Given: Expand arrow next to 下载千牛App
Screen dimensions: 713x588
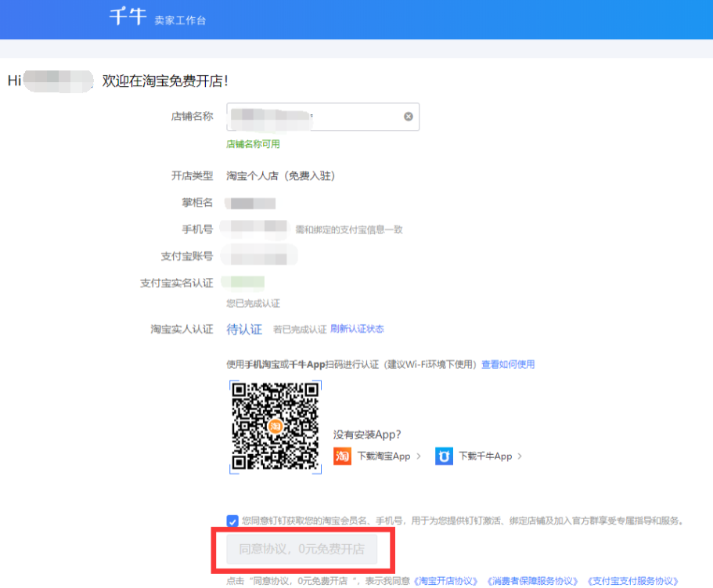Looking at the screenshot, I should point(520,456).
